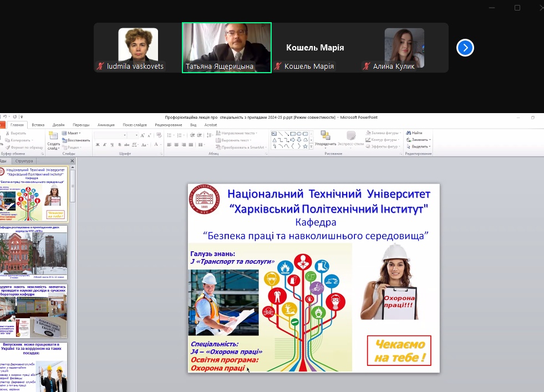Switch to the Рецензирование ribbon tab
Image resolution: width=544 pixels, height=392 pixels.
[x=169, y=125]
